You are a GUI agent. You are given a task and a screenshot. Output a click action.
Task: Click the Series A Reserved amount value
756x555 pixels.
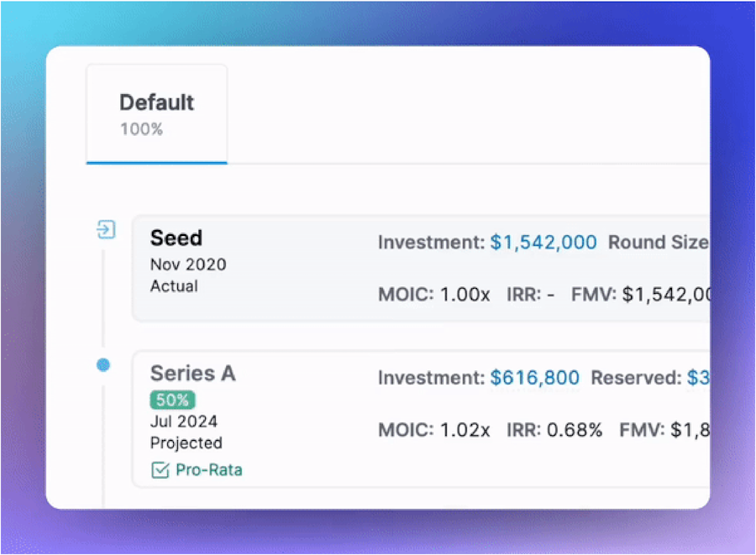[698, 378]
